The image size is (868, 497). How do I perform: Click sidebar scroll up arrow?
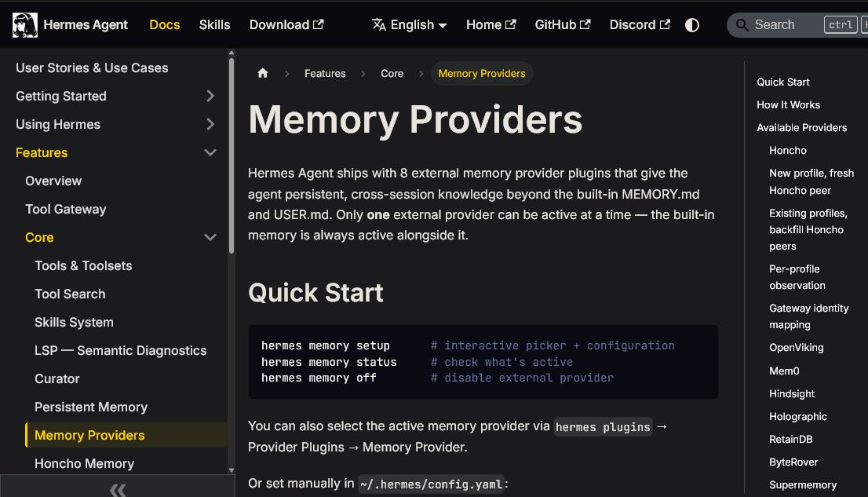point(232,53)
